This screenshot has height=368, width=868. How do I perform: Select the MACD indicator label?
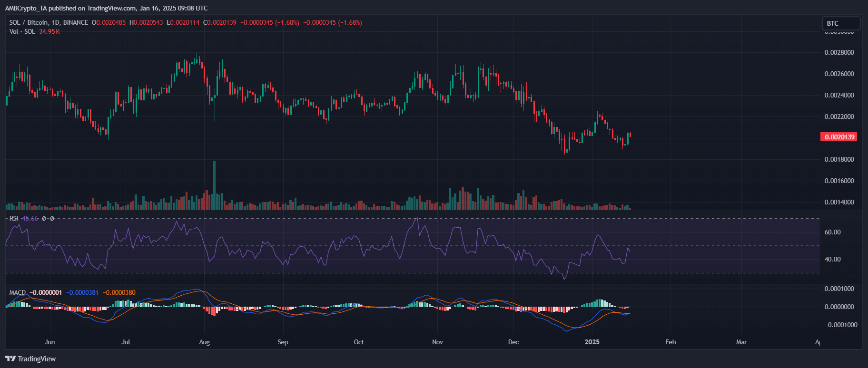(18, 292)
